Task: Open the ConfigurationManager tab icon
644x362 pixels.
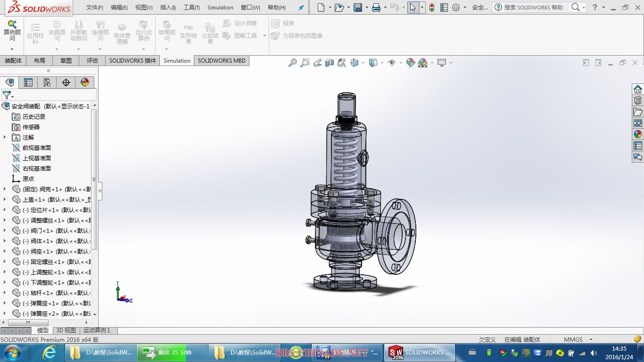Action: [x=47, y=82]
